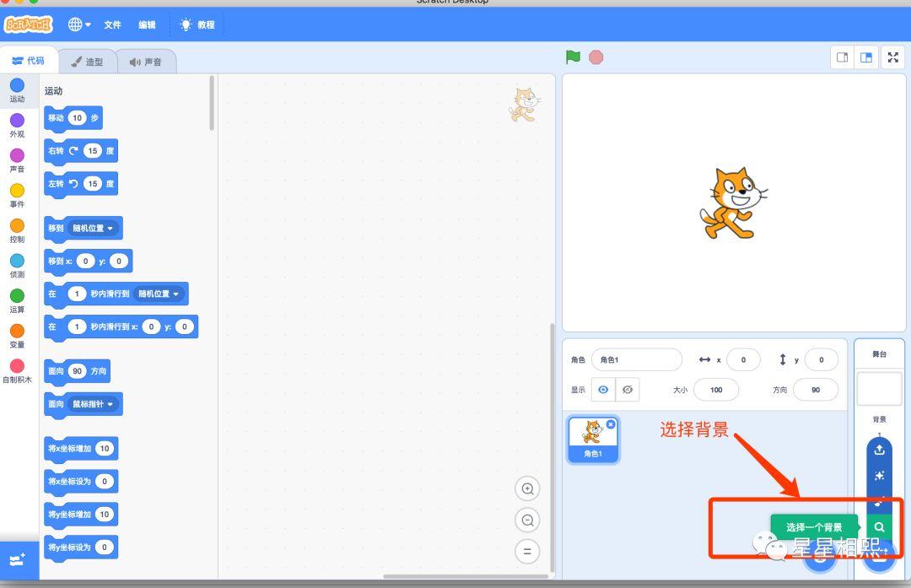Click the sprite 大小 size field
911x588 pixels.
[x=716, y=390]
